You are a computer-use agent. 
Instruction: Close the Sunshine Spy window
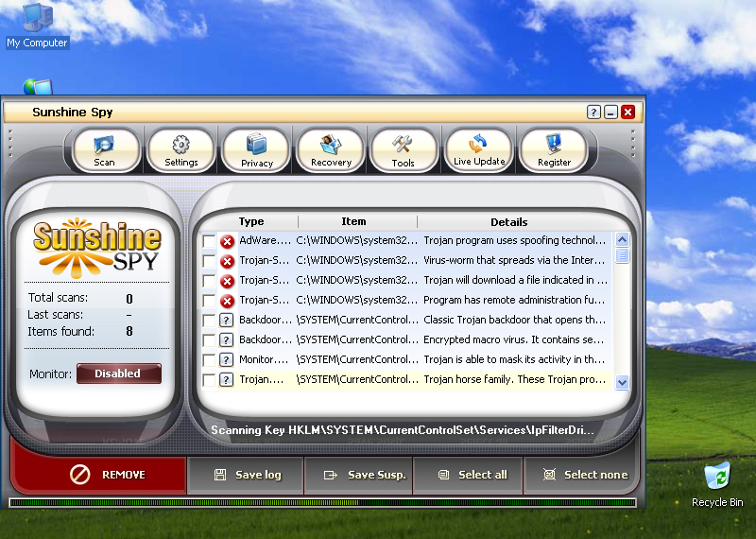[x=627, y=113]
